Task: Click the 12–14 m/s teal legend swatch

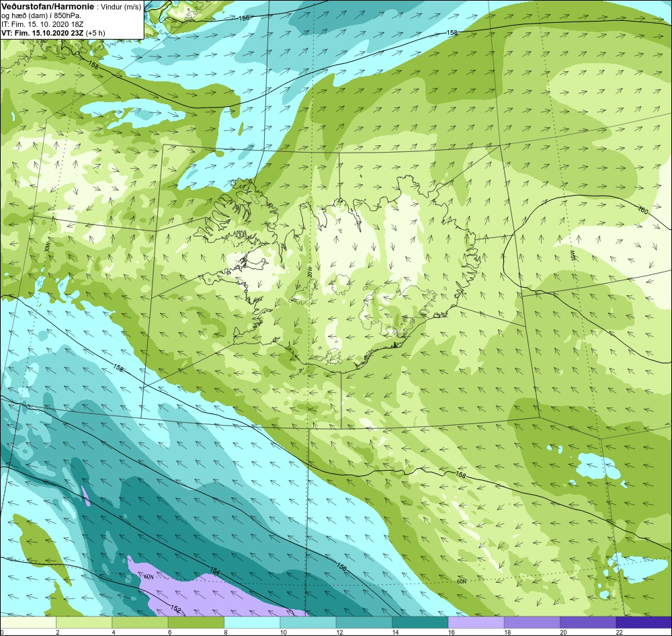Action: pyautogui.click(x=364, y=623)
